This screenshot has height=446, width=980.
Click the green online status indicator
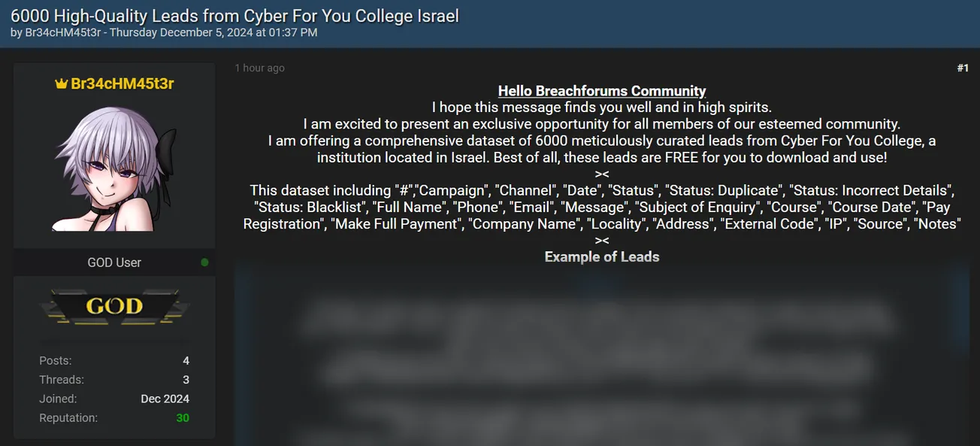click(203, 262)
